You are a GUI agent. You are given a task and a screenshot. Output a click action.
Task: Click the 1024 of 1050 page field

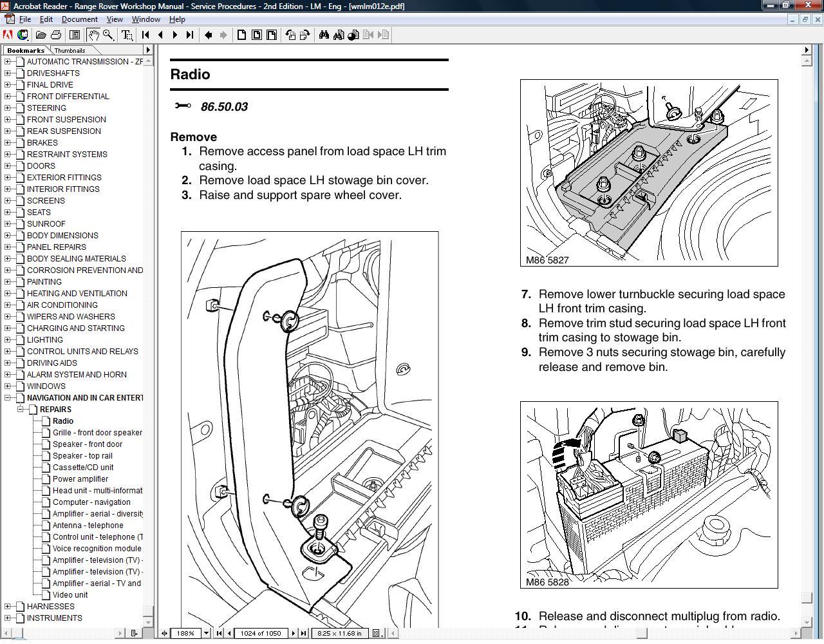click(x=261, y=633)
